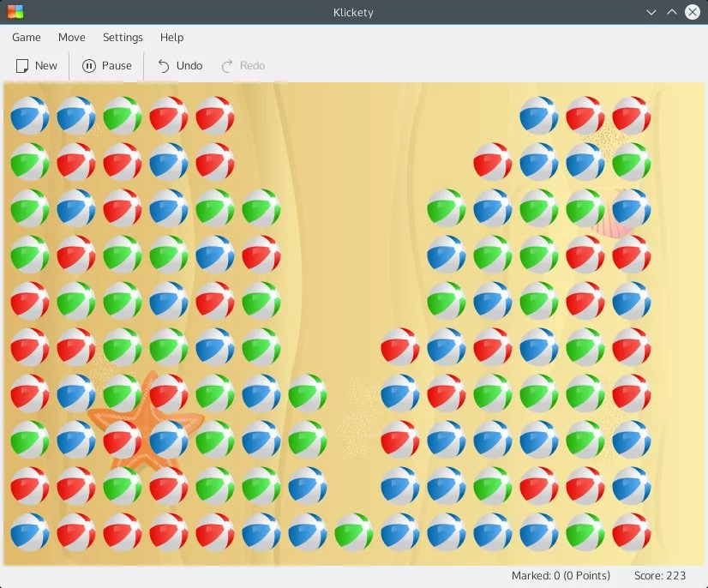Viewport: 708px width, 588px height.
Task: Click the green ball standing alone in its column
Action: coord(353,532)
